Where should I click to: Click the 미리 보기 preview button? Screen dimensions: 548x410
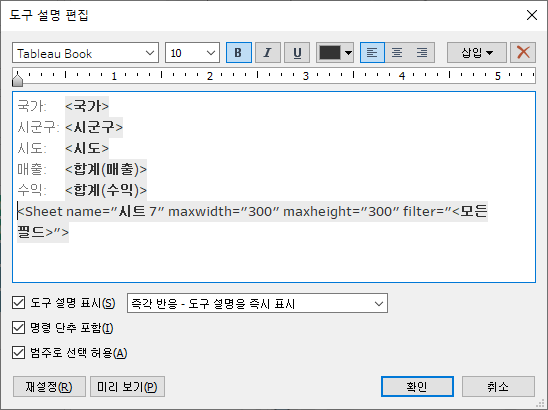[128, 387]
